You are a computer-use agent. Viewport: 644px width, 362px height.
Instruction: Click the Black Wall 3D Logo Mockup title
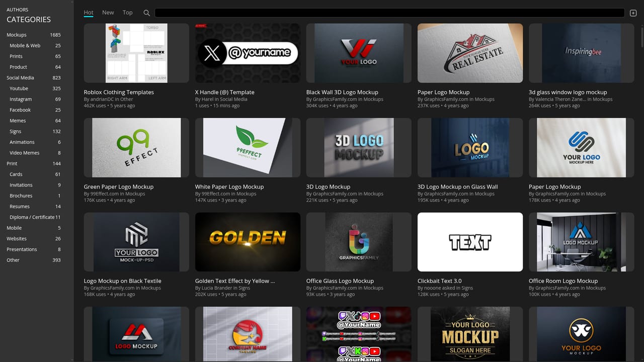click(342, 93)
